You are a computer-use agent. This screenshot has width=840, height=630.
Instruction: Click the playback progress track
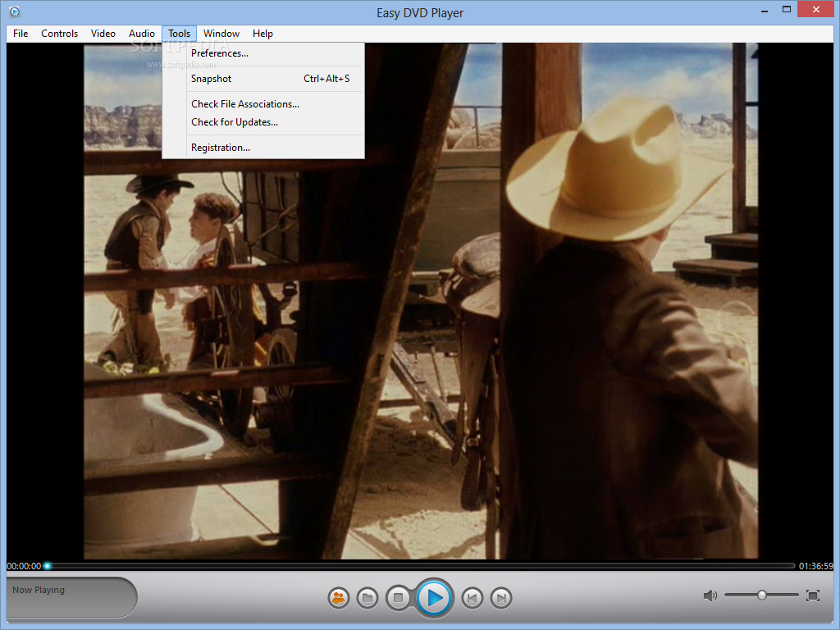pyautogui.click(x=421, y=566)
